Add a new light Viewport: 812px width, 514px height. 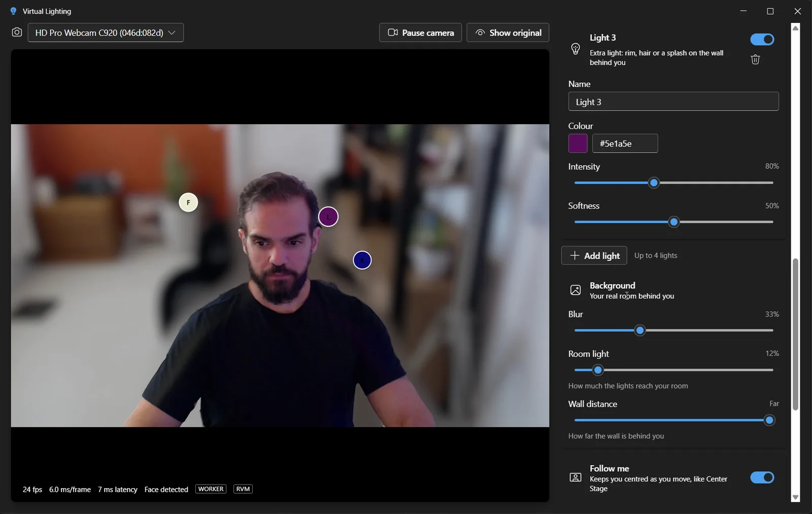[x=594, y=255]
